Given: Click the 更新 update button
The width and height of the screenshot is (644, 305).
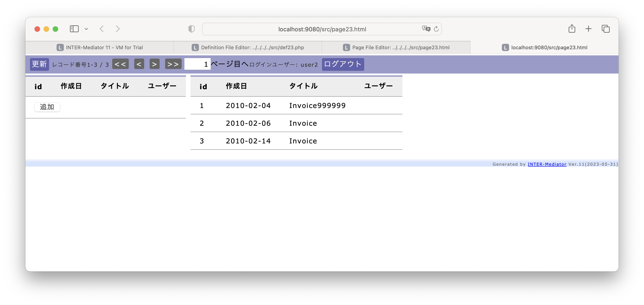Looking at the screenshot, I should [39, 64].
